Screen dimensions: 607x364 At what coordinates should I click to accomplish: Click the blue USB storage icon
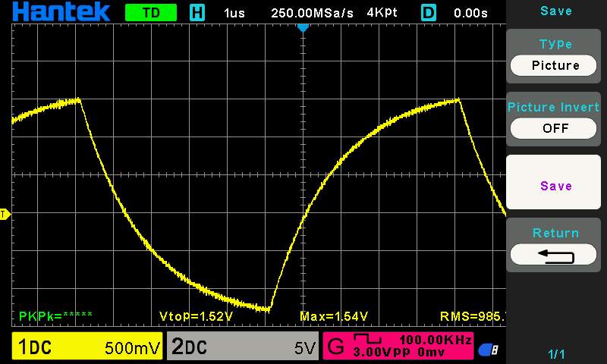coord(488,350)
